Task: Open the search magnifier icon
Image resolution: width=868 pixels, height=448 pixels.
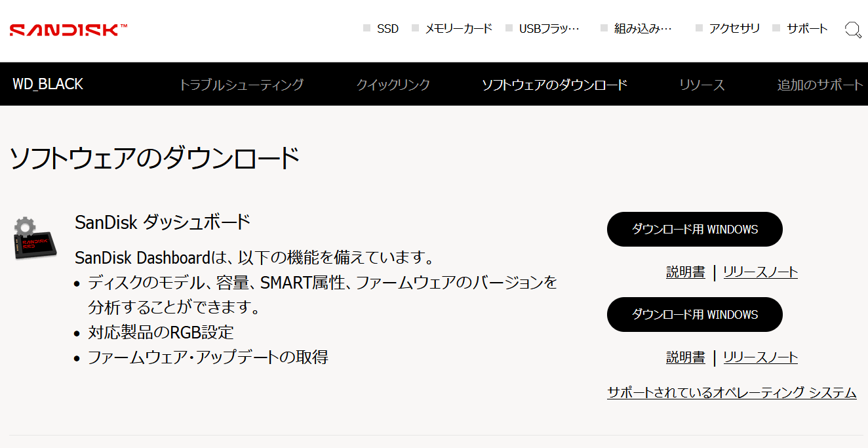Action: point(853,30)
